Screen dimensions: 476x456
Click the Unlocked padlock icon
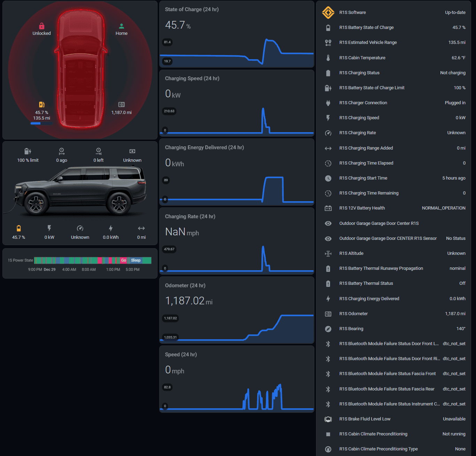tap(41, 26)
